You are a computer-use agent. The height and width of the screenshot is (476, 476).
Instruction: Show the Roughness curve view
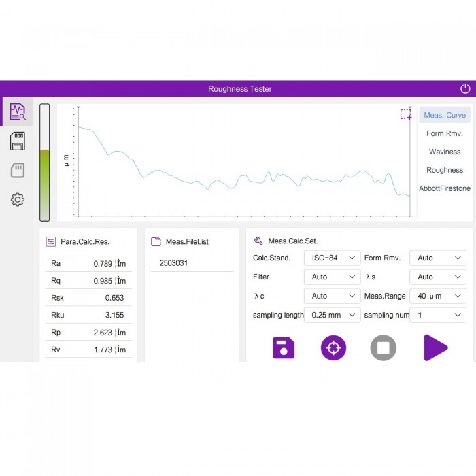pos(444,170)
